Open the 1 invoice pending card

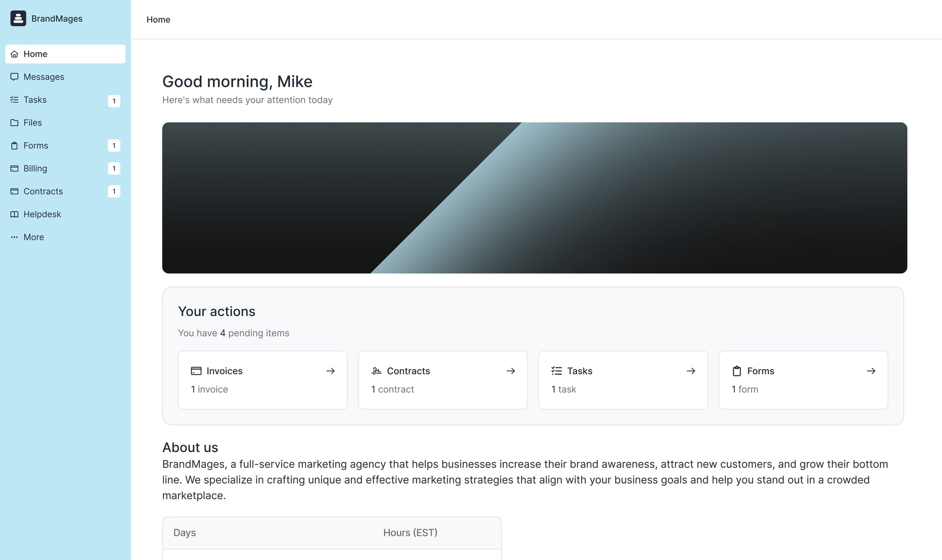pyautogui.click(x=262, y=380)
